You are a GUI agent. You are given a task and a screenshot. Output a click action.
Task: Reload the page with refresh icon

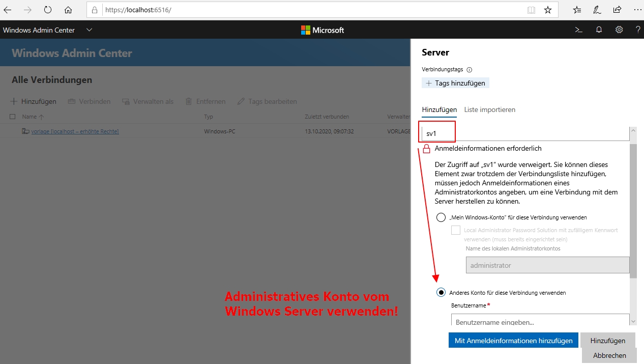point(48,10)
